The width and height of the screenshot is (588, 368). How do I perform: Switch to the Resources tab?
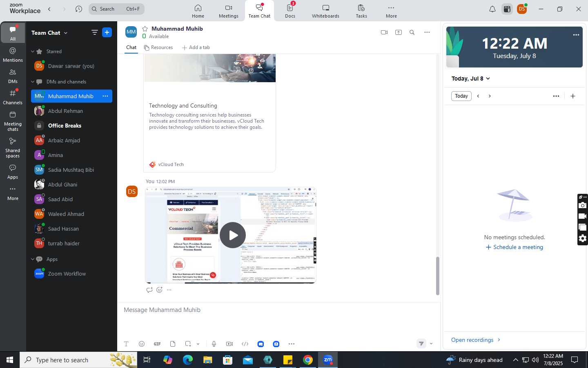158,47
